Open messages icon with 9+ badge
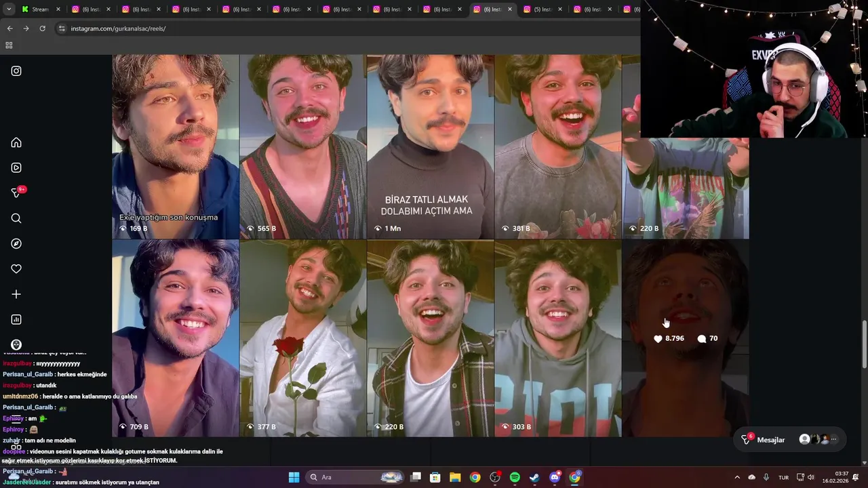868x488 pixels. point(17,192)
